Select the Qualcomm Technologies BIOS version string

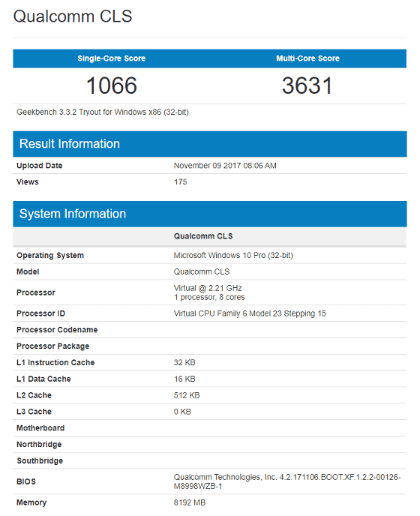287,481
